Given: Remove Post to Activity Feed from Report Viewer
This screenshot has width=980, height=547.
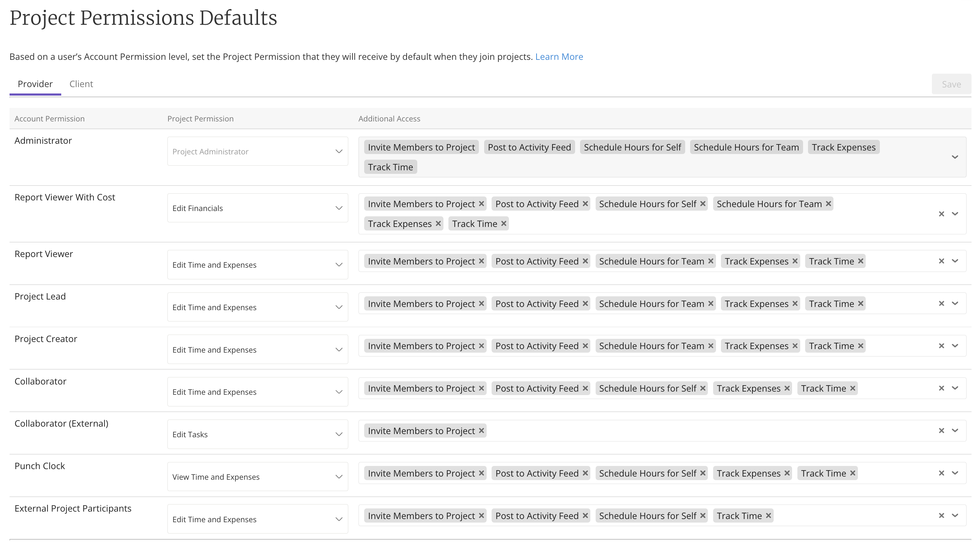Looking at the screenshot, I should coord(585,261).
